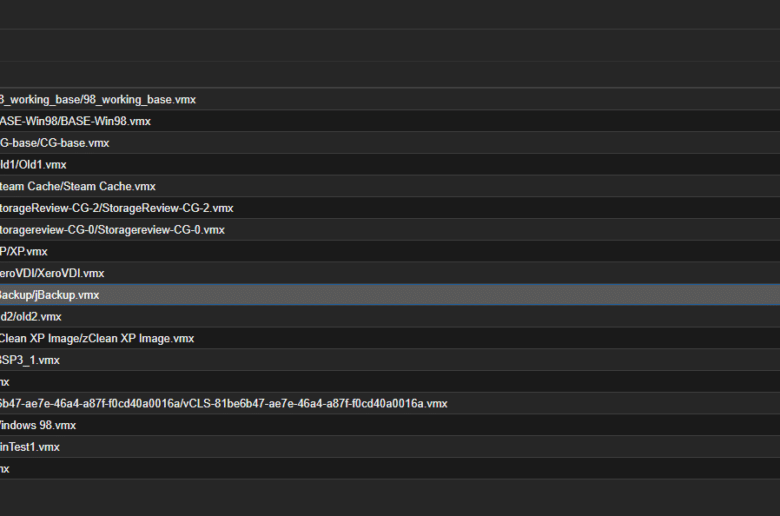Select the old2.vmx row
This screenshot has width=780, height=516.
pyautogui.click(x=390, y=316)
